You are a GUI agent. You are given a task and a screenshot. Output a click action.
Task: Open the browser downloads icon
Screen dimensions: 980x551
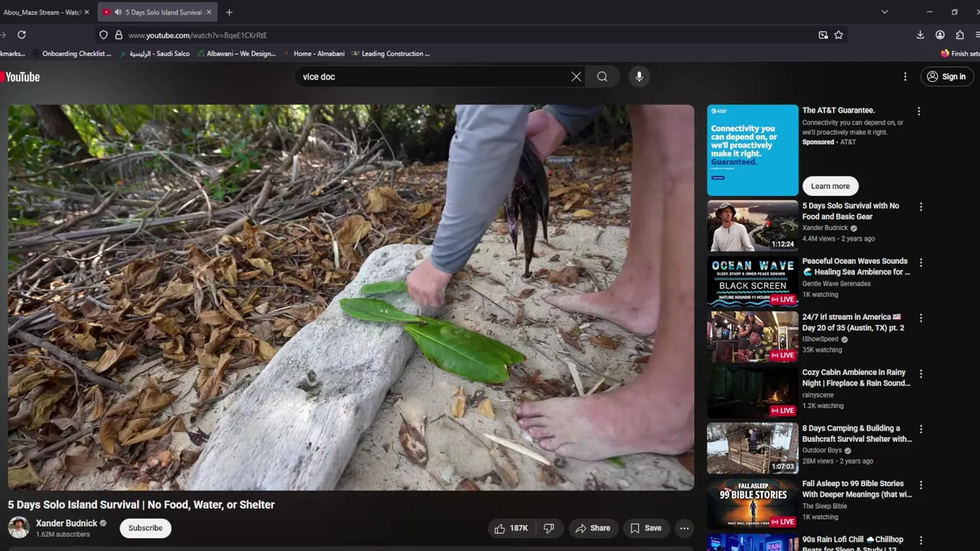tap(920, 34)
